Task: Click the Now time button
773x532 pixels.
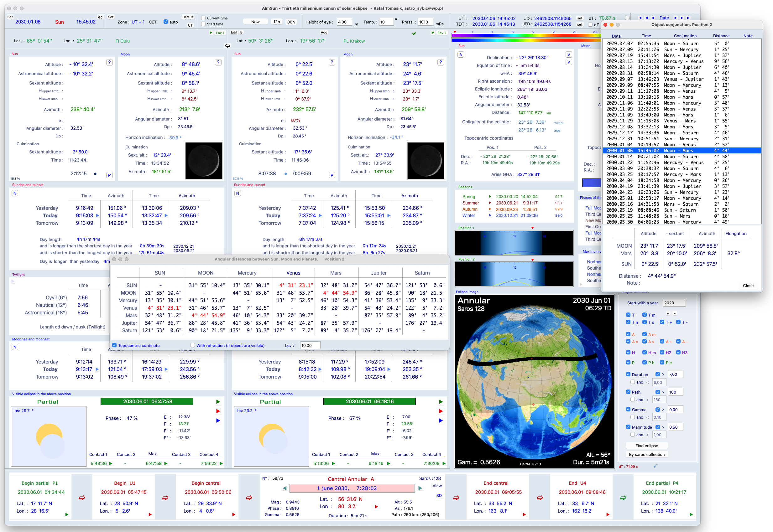Action: click(x=255, y=22)
